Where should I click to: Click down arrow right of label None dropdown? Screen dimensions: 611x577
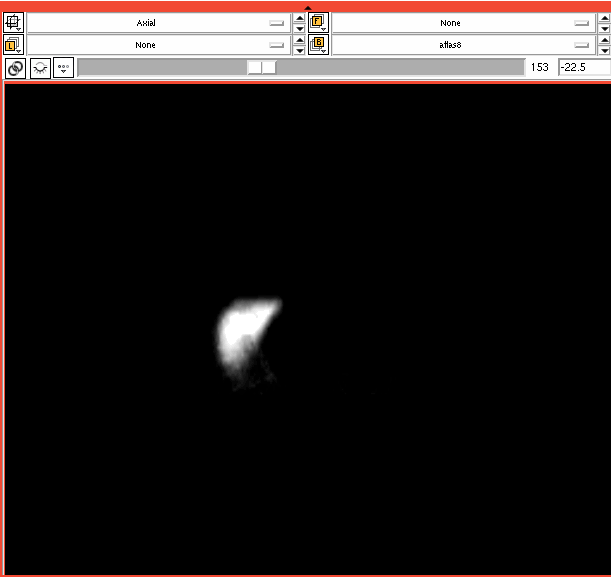(299, 51)
